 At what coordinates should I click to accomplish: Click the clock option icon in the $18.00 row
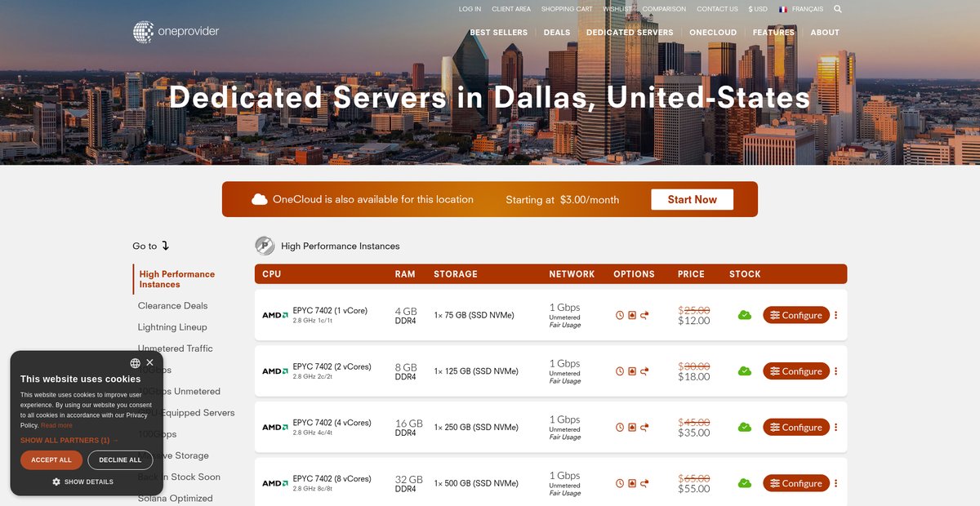(x=620, y=371)
